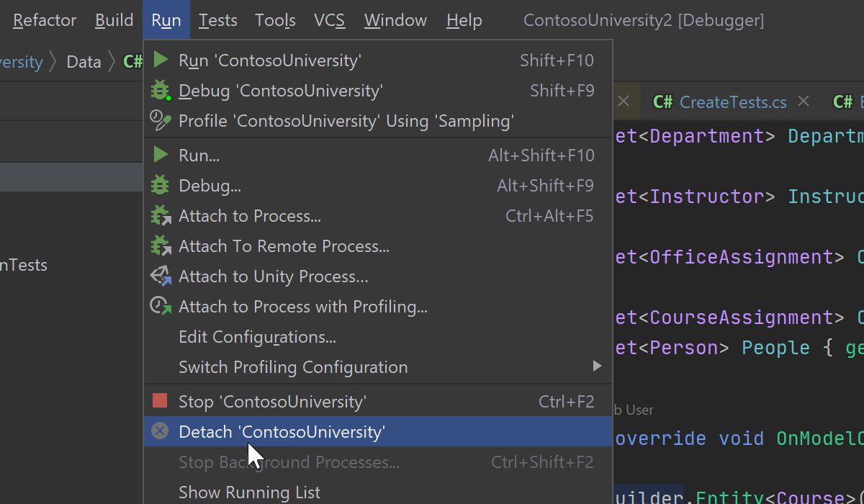Open the Help menu
864x504 pixels.
(x=464, y=20)
